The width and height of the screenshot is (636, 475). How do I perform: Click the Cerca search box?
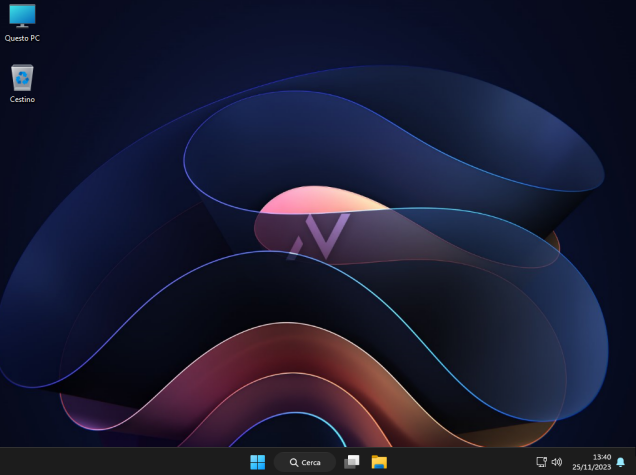coord(305,462)
